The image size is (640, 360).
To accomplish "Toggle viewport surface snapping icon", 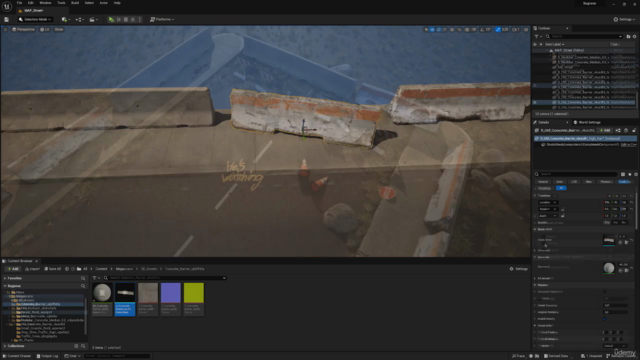I will 459,29.
